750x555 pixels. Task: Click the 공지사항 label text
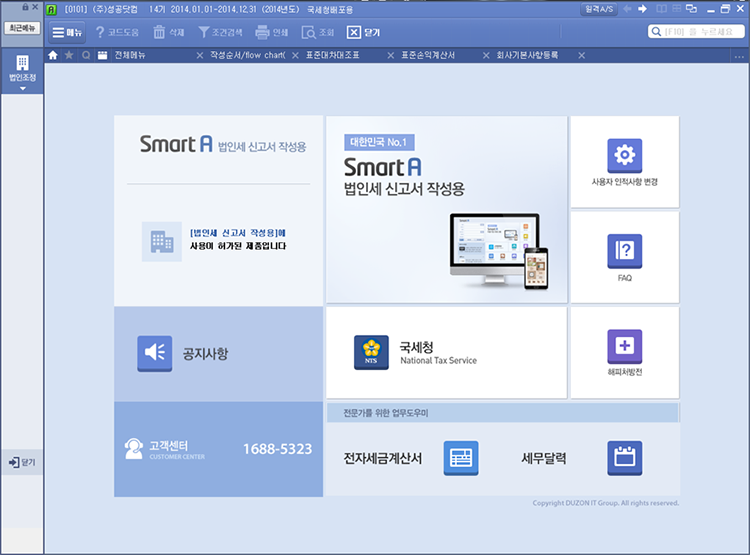click(205, 354)
